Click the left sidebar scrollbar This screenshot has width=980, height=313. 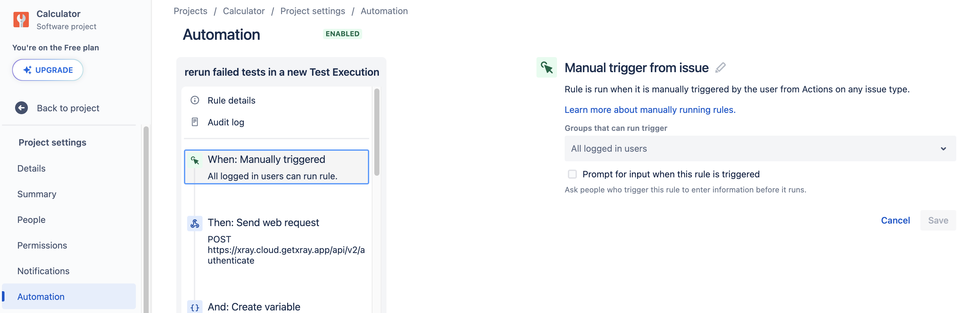pyautogui.click(x=146, y=219)
